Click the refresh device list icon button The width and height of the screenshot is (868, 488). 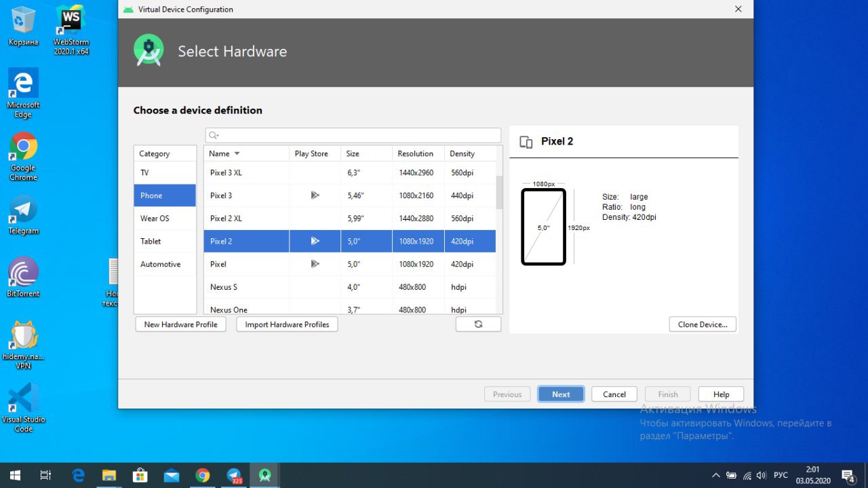coord(478,324)
